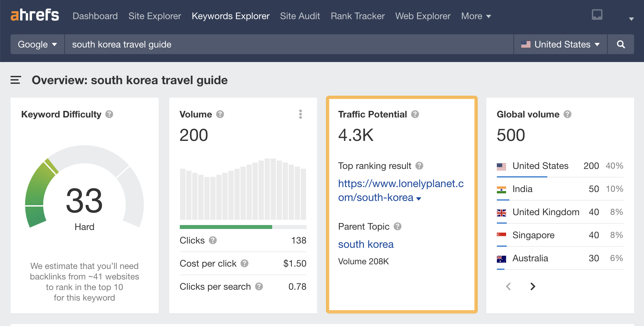The height and width of the screenshot is (326, 644).
Task: Click the keyword search input field
Action: click(x=231, y=44)
